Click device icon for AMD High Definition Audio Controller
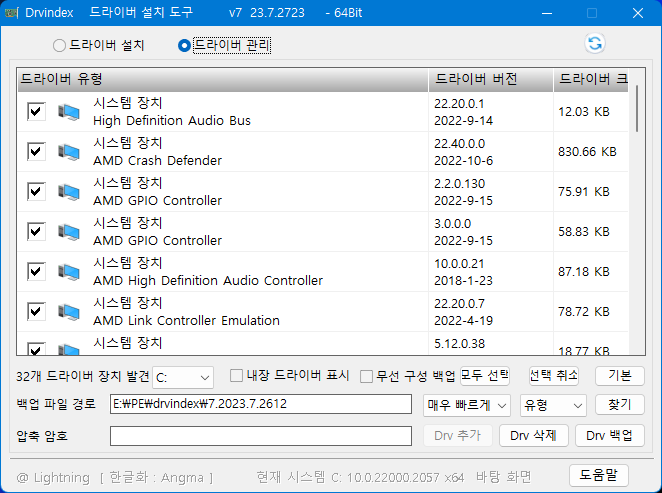Viewport: 662px width, 493px height. pyautogui.click(x=69, y=272)
